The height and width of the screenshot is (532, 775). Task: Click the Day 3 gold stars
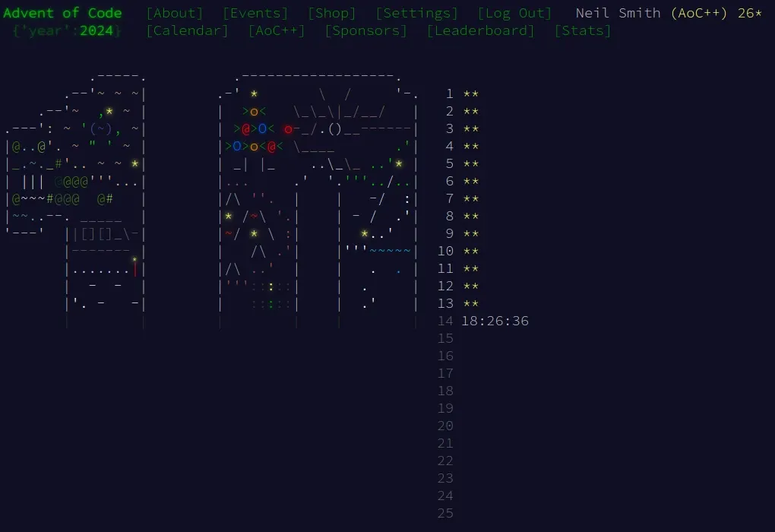[x=471, y=129]
